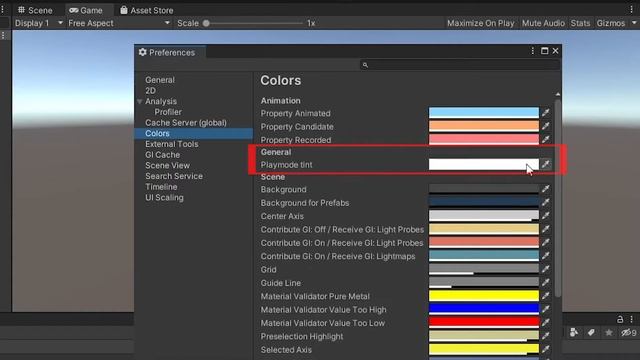Open the editor's top-right three-dot menu
The width and height of the screenshot is (640, 360).
631,9
